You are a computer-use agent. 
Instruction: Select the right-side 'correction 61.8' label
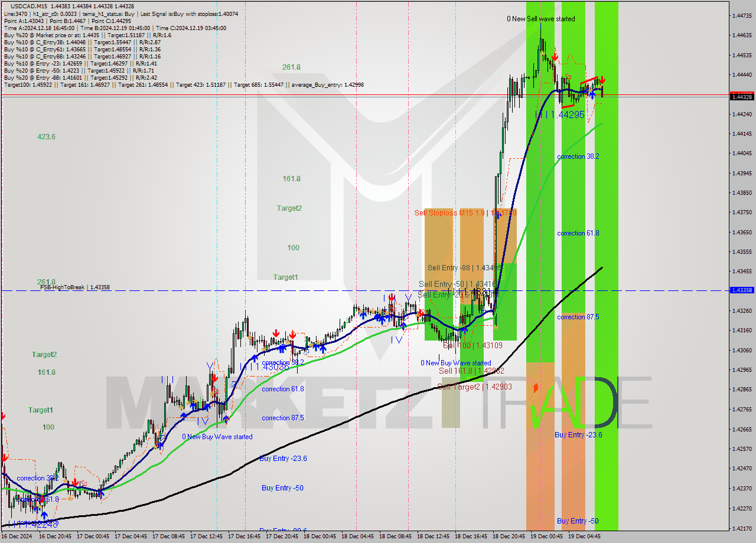click(578, 233)
